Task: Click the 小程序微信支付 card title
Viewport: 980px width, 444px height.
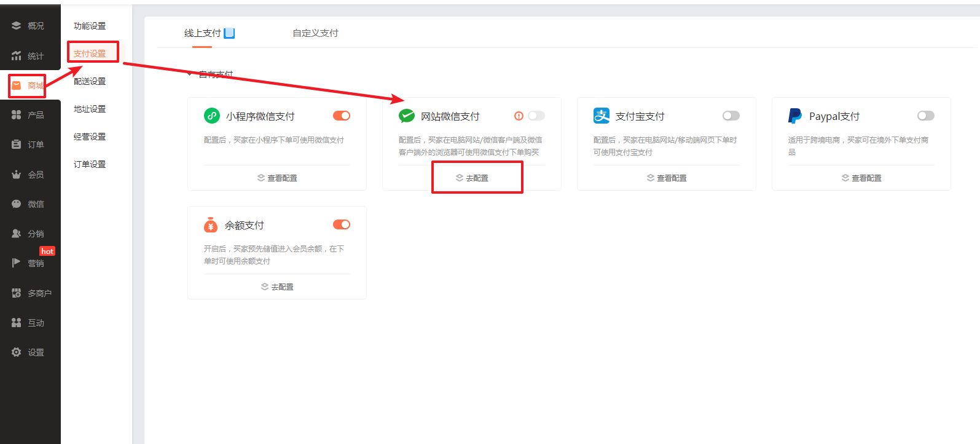Action: [x=261, y=116]
